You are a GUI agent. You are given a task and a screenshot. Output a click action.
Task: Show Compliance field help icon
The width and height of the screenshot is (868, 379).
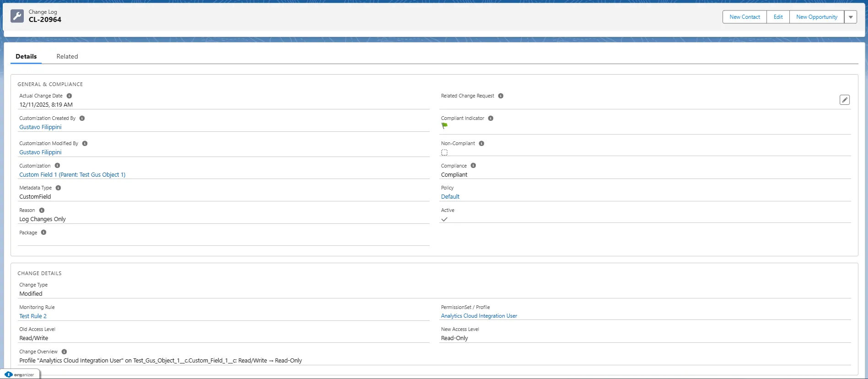point(473,165)
